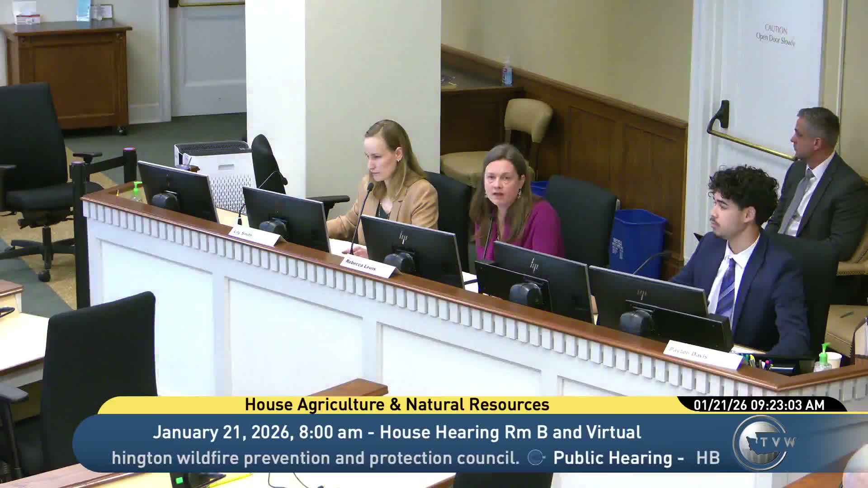Click the small circular icon in ticker
Screen dimensions: 868x488
click(536, 458)
